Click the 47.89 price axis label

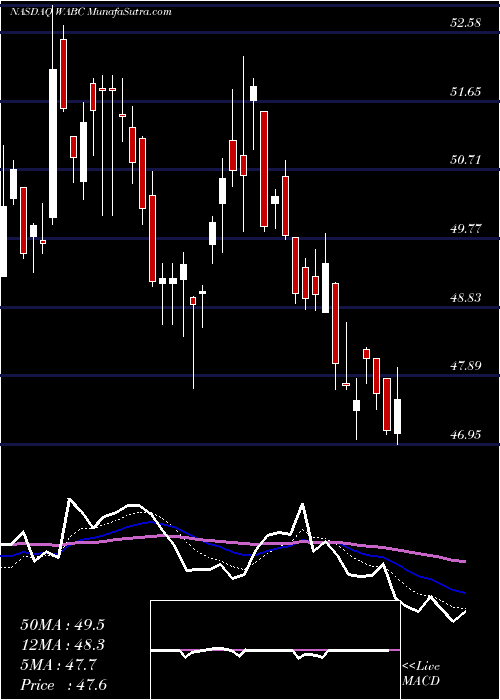pyautogui.click(x=465, y=366)
